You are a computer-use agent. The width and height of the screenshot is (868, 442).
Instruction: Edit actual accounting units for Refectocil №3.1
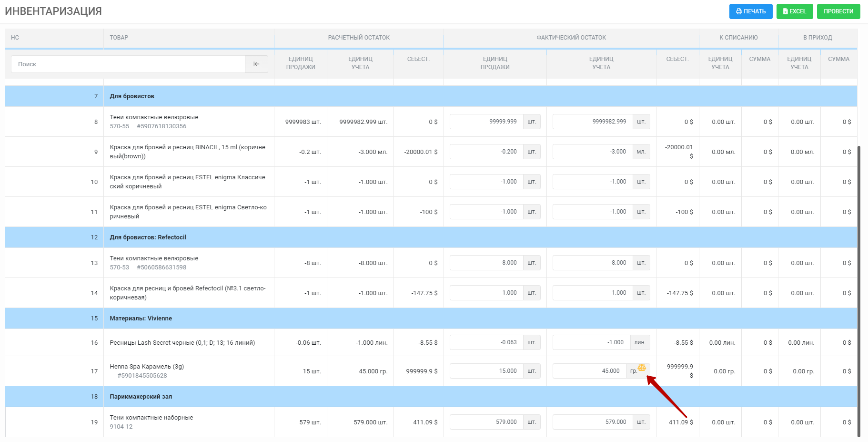pos(593,293)
